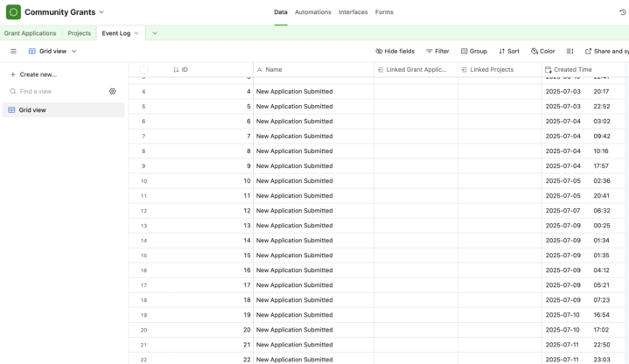Click time 03:02 in row 6

click(x=602, y=122)
